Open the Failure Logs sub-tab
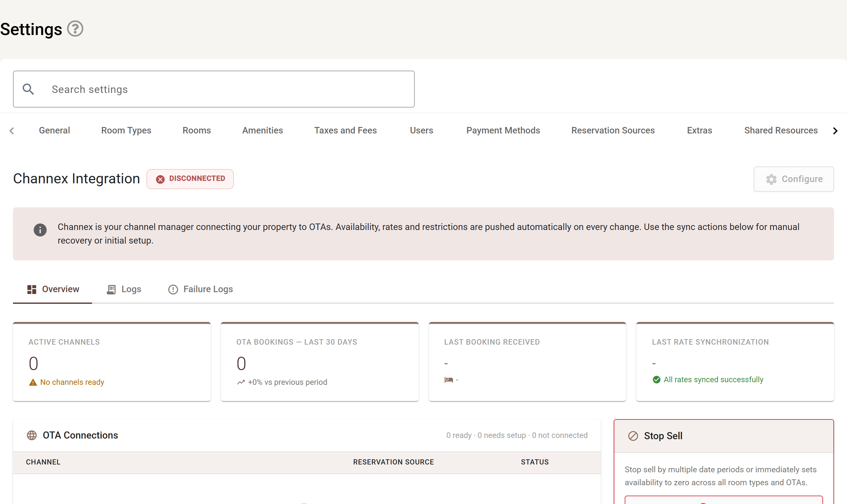Image resolution: width=847 pixels, height=504 pixels. (x=201, y=289)
